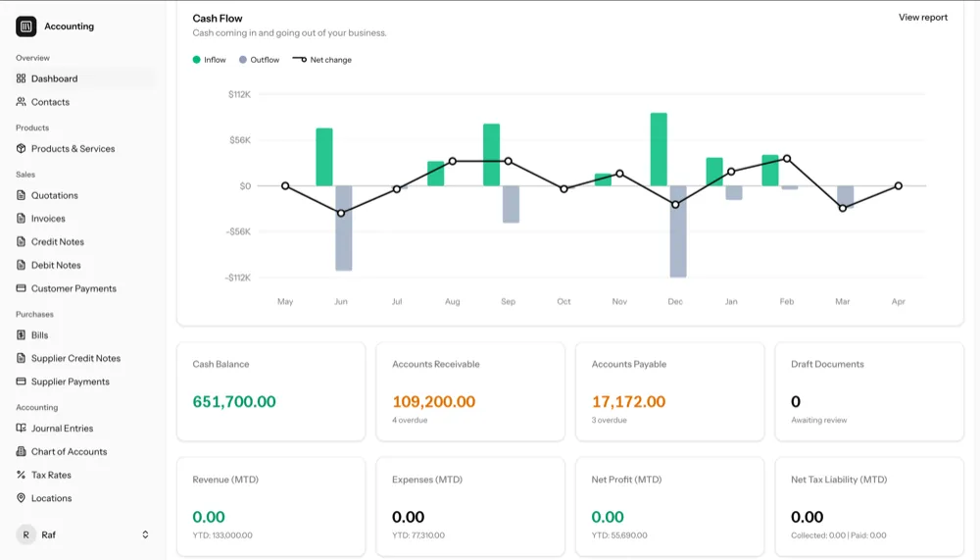Click the Journal Entries book icon
The height and width of the screenshot is (560, 980).
click(22, 428)
